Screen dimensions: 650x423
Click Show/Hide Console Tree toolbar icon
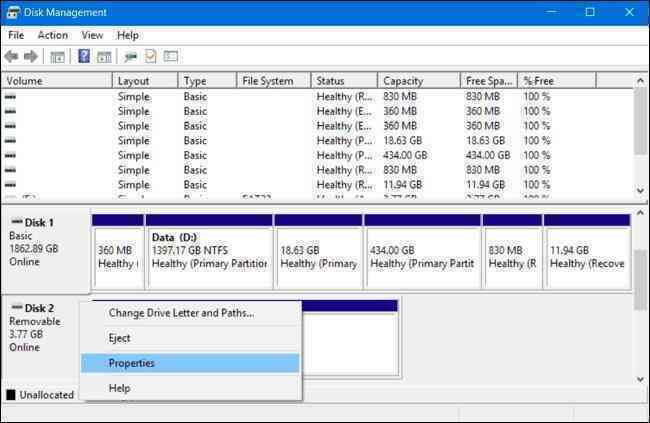[57, 57]
